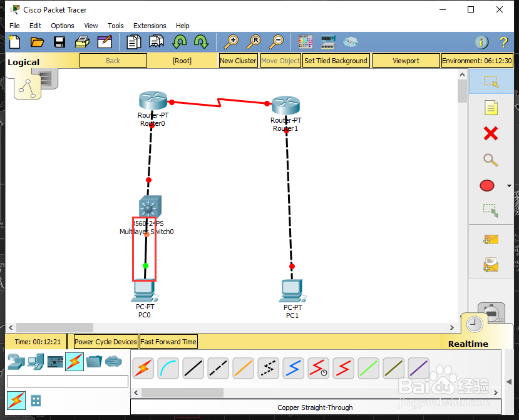Click PC1 device on canvas
The height and width of the screenshot is (420, 519).
coord(292,291)
